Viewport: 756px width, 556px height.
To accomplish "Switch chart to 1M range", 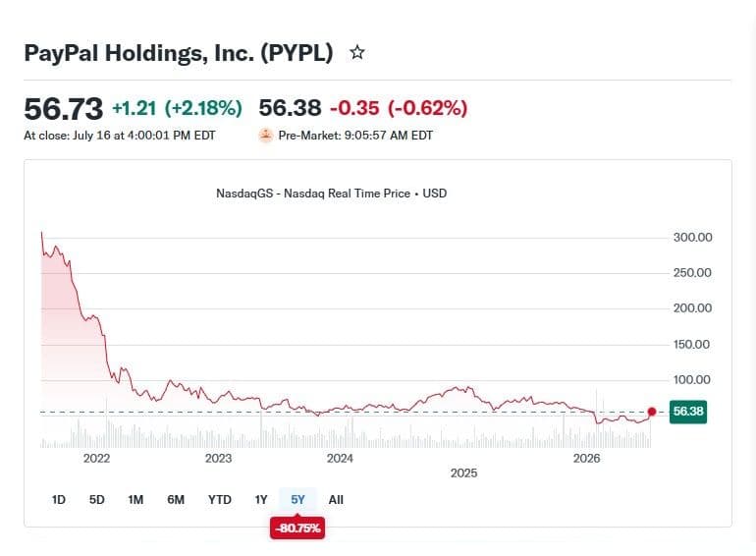I will tap(135, 500).
